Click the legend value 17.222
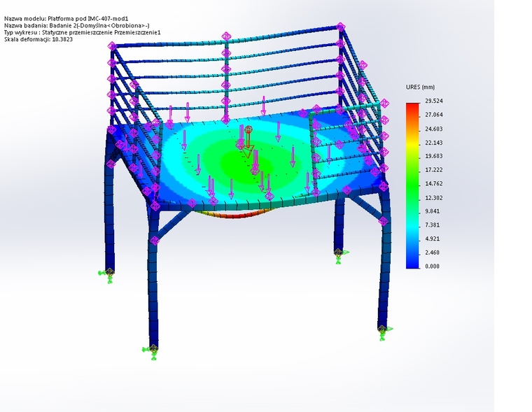The width and height of the screenshot is (532, 412). 434,170
